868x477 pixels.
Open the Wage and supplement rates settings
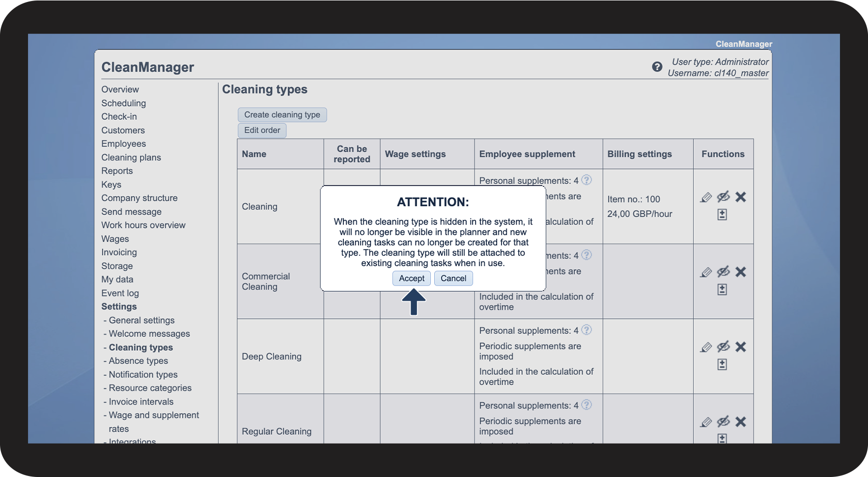coord(154,416)
